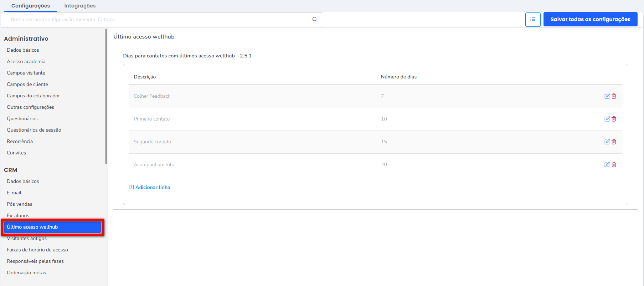
Task: Edit the Colher Feedback row
Action: click(x=607, y=96)
